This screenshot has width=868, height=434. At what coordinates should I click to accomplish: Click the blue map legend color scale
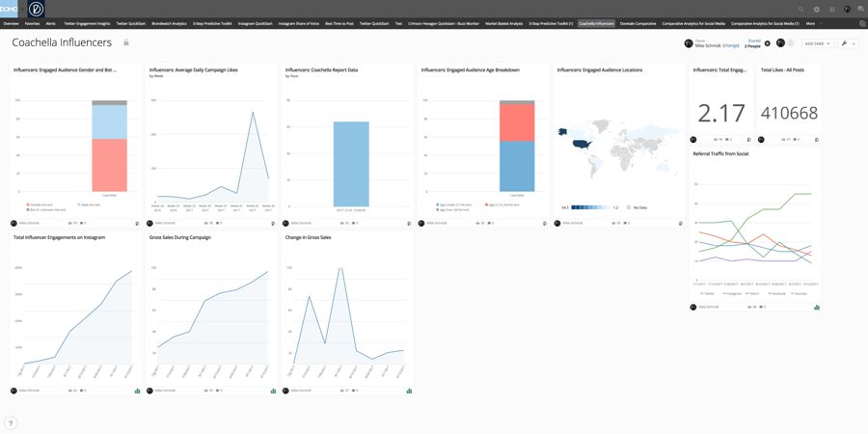pyautogui.click(x=590, y=207)
